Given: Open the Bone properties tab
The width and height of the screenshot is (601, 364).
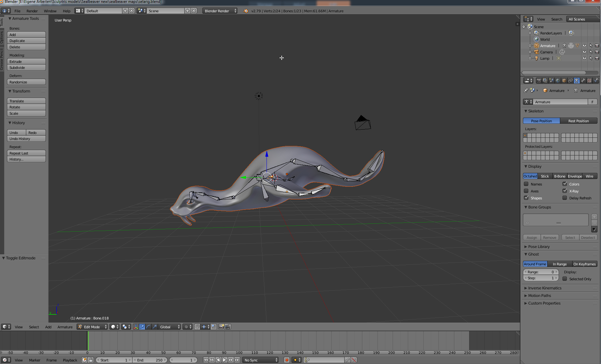Looking at the screenshot, I should 583,81.
